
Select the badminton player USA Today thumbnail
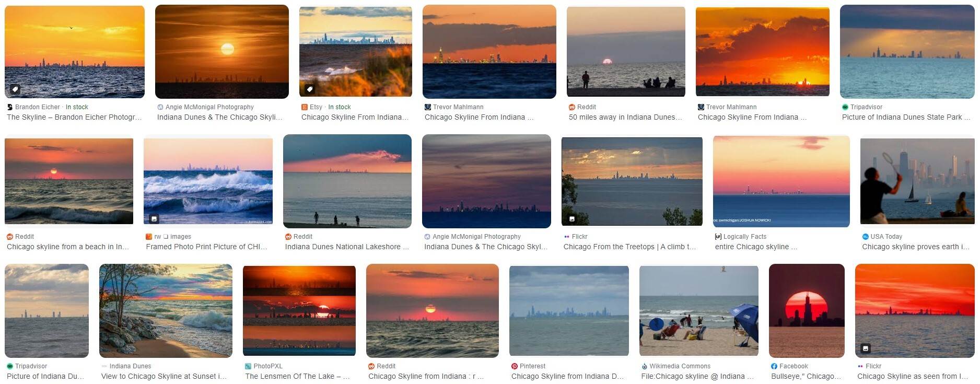pyautogui.click(x=917, y=181)
